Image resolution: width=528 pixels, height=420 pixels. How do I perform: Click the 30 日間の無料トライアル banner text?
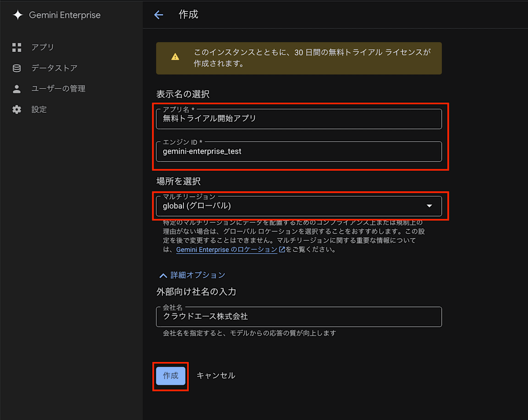click(x=312, y=58)
